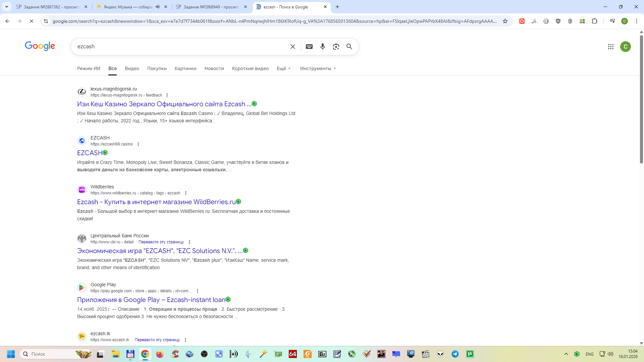Click the magnifier search button
This screenshot has width=644, height=362.
(x=349, y=47)
